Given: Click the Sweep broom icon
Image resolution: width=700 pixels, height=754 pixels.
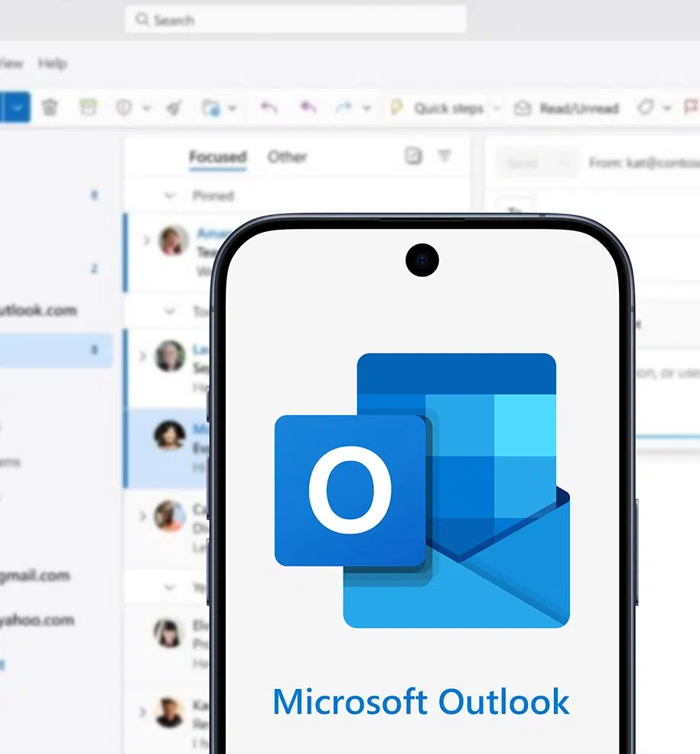Looking at the screenshot, I should click(x=174, y=108).
